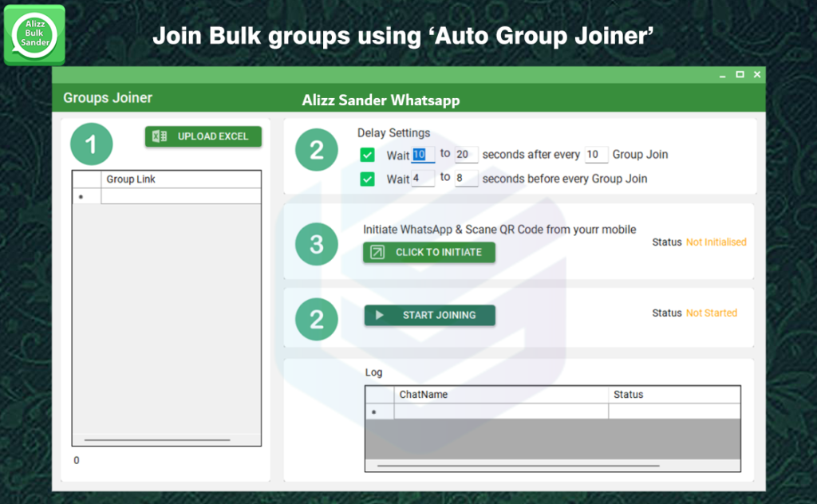Toggle the wait before every Group Join checkbox

pyautogui.click(x=368, y=179)
